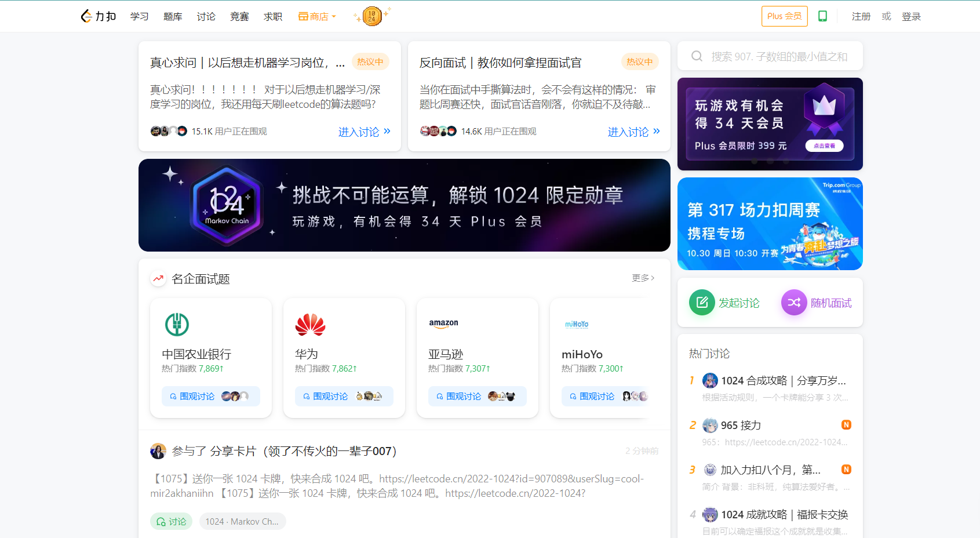Open 1024 合成攻略｜分享万岁 discussion title
The height and width of the screenshot is (538, 980).
pyautogui.click(x=784, y=380)
